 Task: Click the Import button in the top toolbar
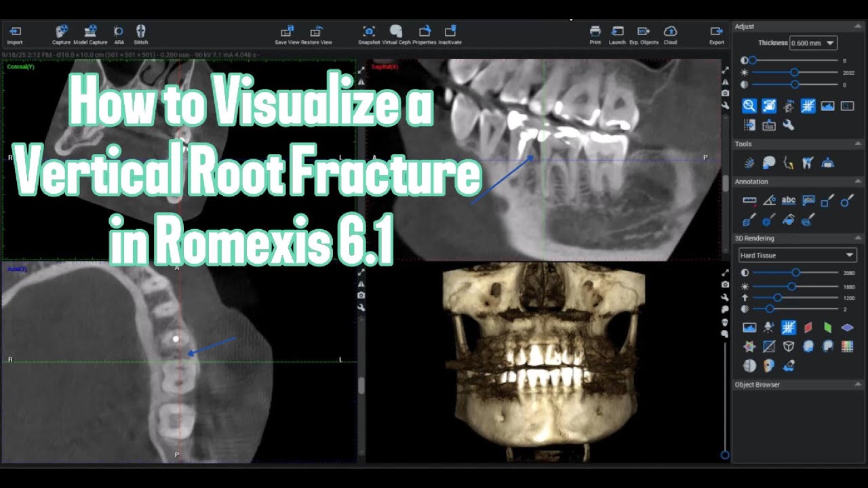(x=15, y=35)
